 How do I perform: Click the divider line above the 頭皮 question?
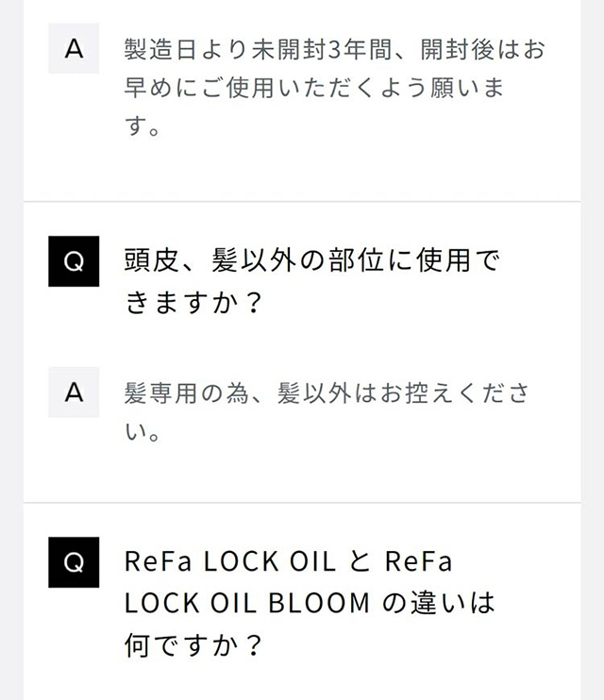coord(302,202)
